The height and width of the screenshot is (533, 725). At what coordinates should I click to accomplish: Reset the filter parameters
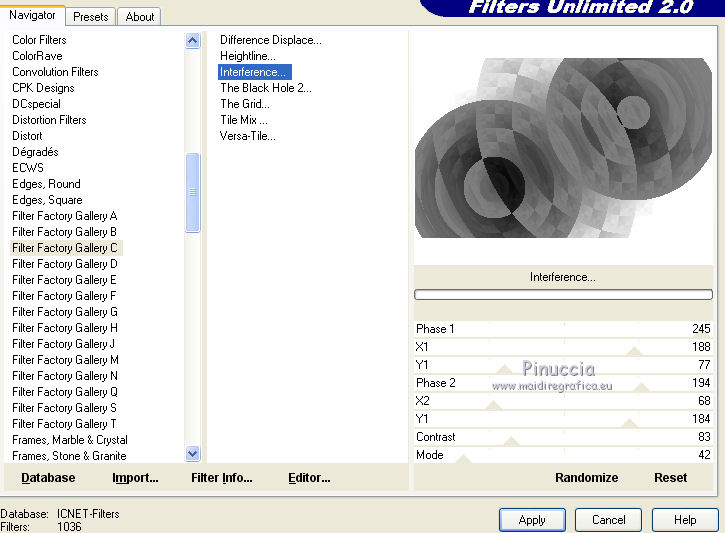(670, 478)
